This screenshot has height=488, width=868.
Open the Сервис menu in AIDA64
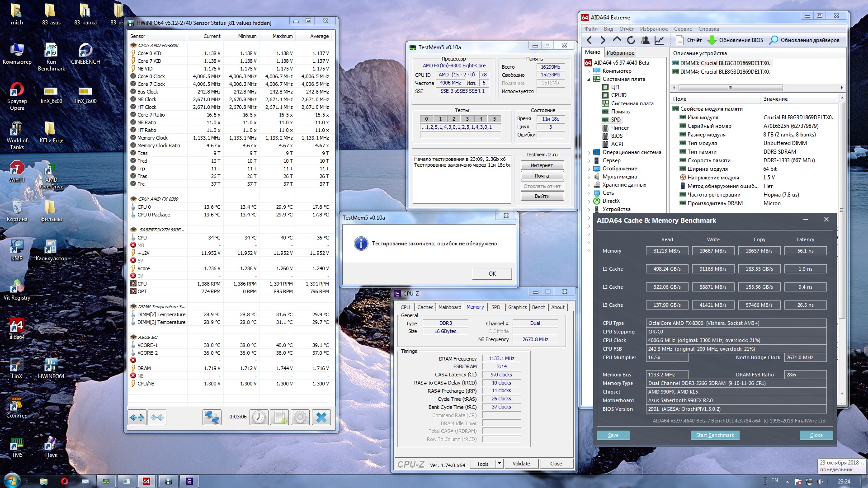[683, 29]
